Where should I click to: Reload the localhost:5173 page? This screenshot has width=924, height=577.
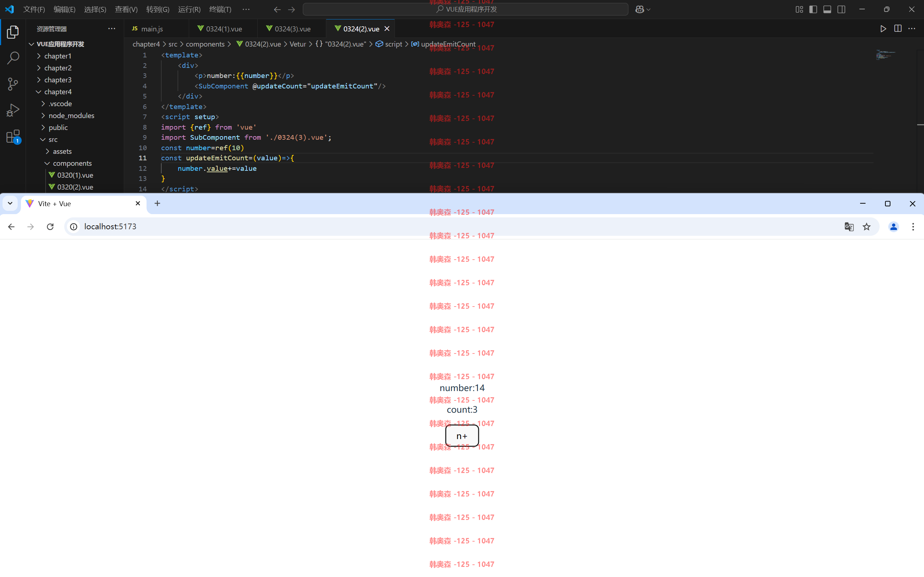tap(50, 227)
